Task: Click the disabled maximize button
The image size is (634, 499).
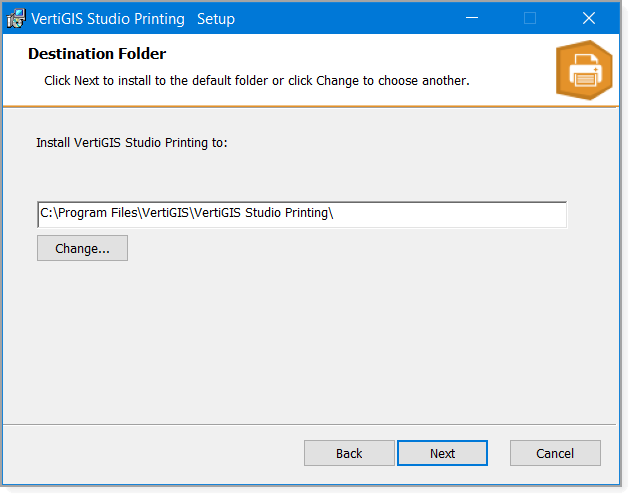Action: pyautogui.click(x=530, y=18)
